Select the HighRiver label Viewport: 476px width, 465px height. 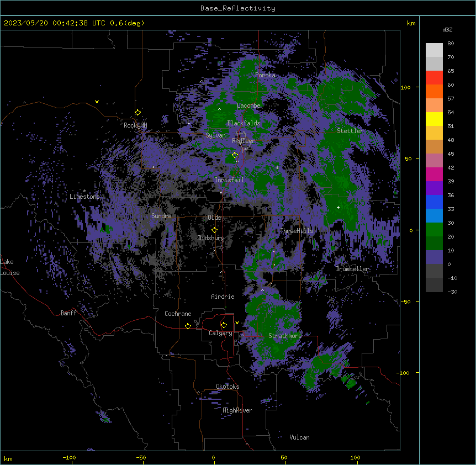click(237, 410)
